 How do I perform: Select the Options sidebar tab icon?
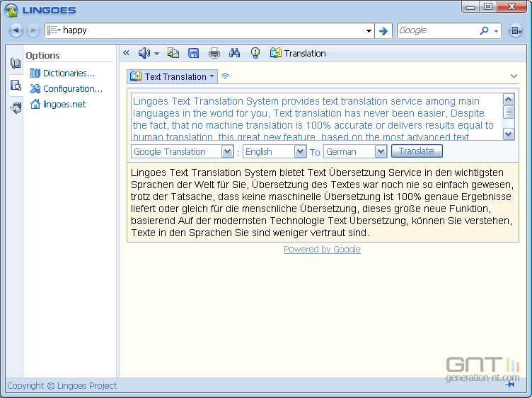pyautogui.click(x=16, y=85)
